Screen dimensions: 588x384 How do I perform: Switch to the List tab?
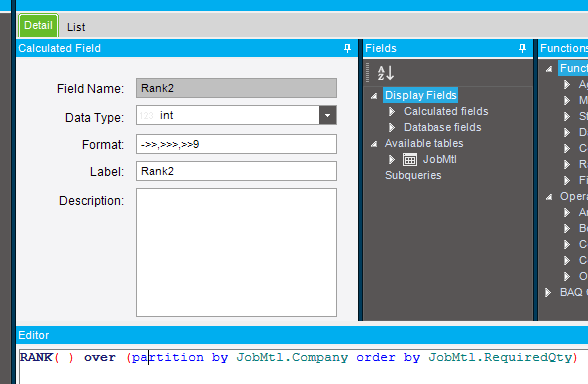pyautogui.click(x=76, y=27)
